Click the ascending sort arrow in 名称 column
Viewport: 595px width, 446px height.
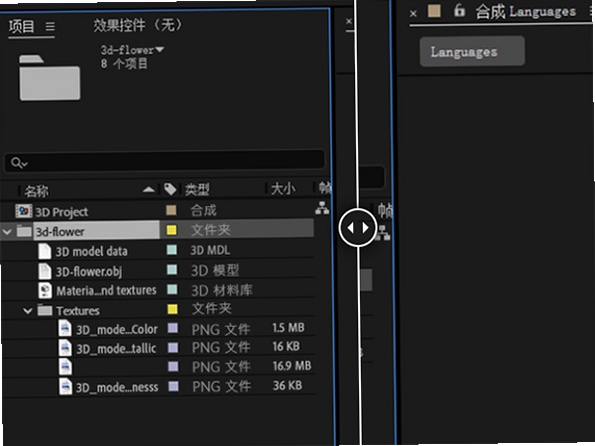[x=148, y=189]
